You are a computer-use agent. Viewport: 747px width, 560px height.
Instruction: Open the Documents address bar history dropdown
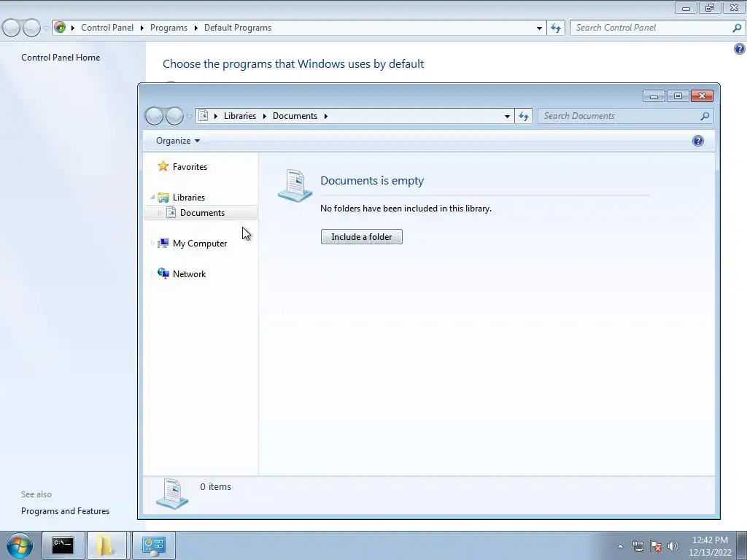508,116
